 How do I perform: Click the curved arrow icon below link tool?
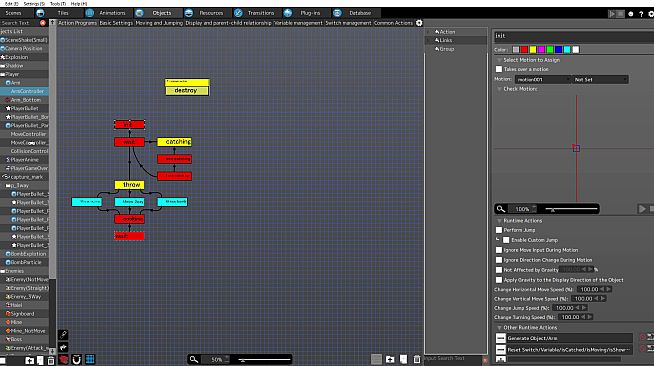[x=63, y=347]
